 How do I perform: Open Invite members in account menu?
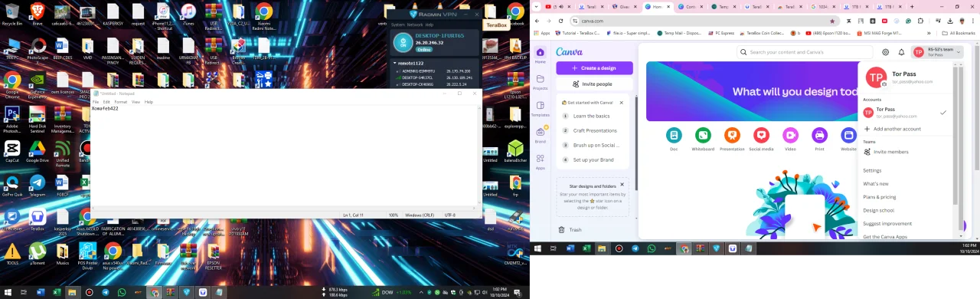coord(886,152)
